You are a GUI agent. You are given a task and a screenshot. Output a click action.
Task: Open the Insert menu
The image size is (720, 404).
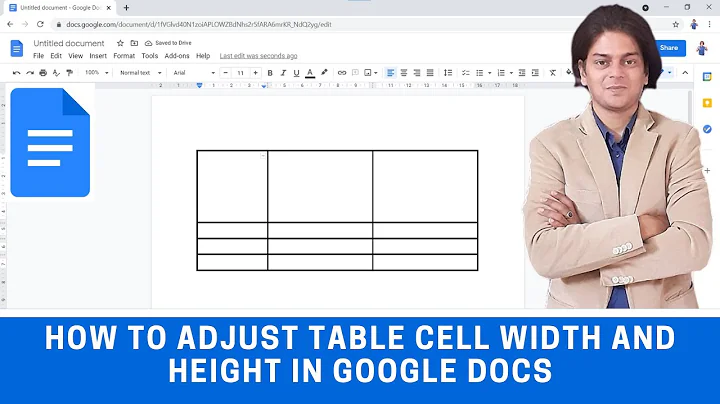(98, 56)
